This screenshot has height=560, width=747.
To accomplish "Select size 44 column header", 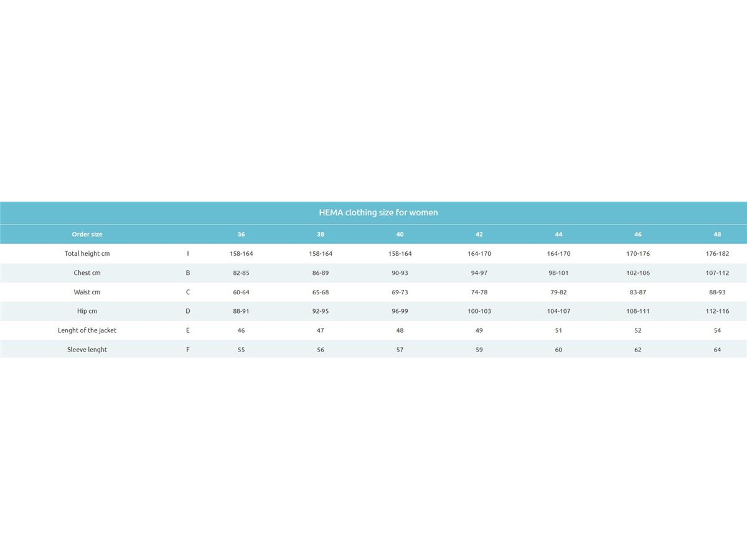I will coord(558,235).
